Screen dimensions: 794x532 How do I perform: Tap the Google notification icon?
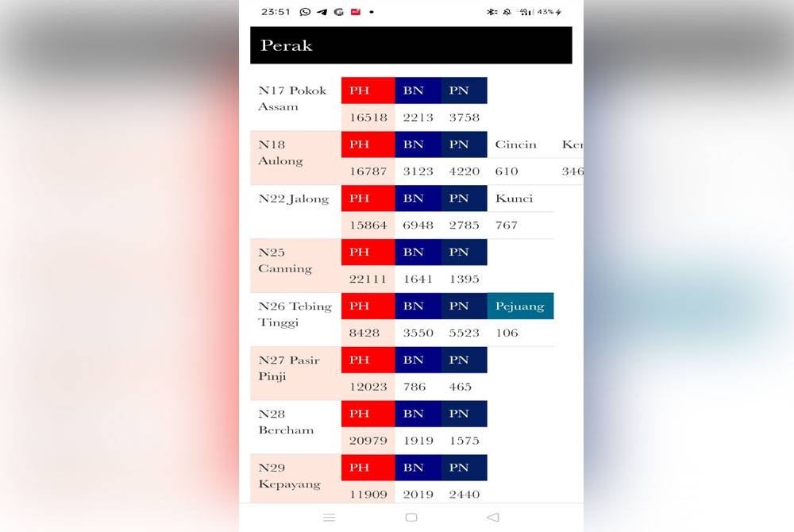pos(338,12)
